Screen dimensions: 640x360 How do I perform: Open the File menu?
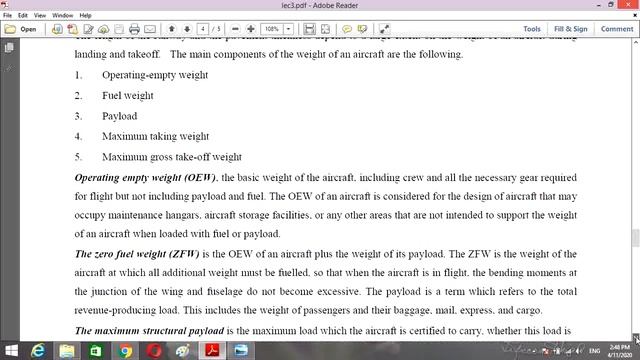point(7,16)
